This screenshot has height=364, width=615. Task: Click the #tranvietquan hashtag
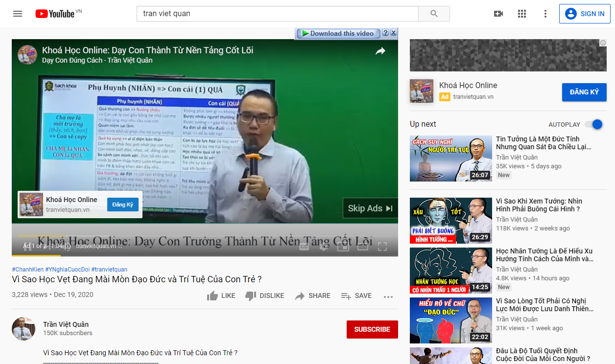pyautogui.click(x=109, y=270)
